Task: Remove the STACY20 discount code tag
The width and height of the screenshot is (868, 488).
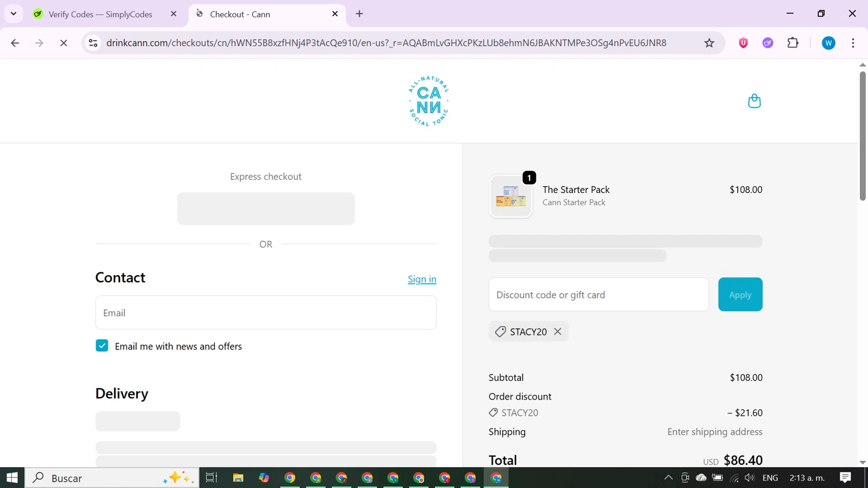Action: pos(557,331)
